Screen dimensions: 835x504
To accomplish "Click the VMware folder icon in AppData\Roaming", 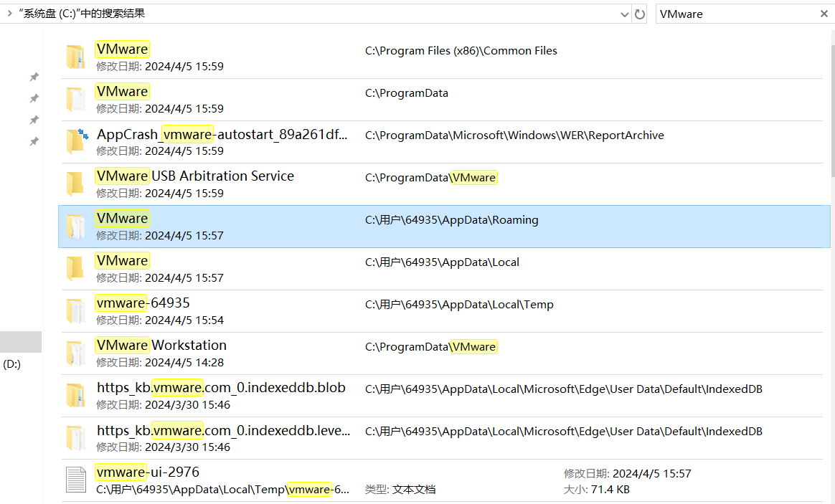I will 75,226.
